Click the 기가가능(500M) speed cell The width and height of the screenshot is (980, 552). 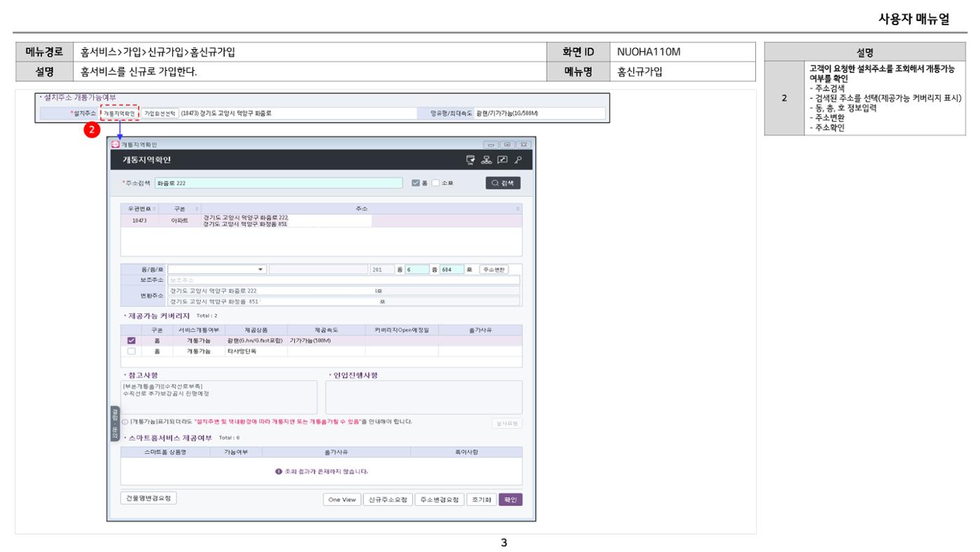[x=326, y=340]
